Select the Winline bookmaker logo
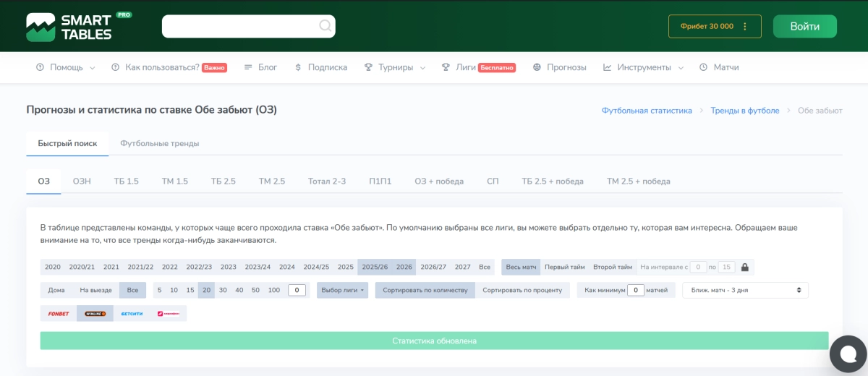The width and height of the screenshot is (868, 376). click(x=95, y=313)
